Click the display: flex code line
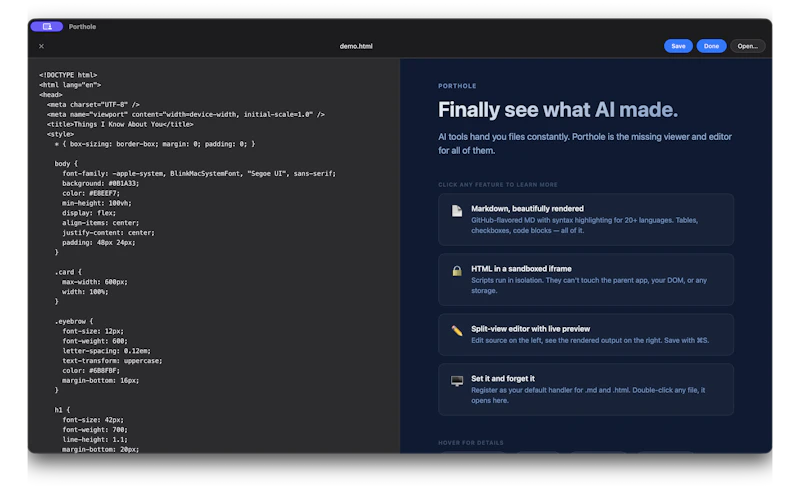Screen dimensions: 800x490 [89, 213]
